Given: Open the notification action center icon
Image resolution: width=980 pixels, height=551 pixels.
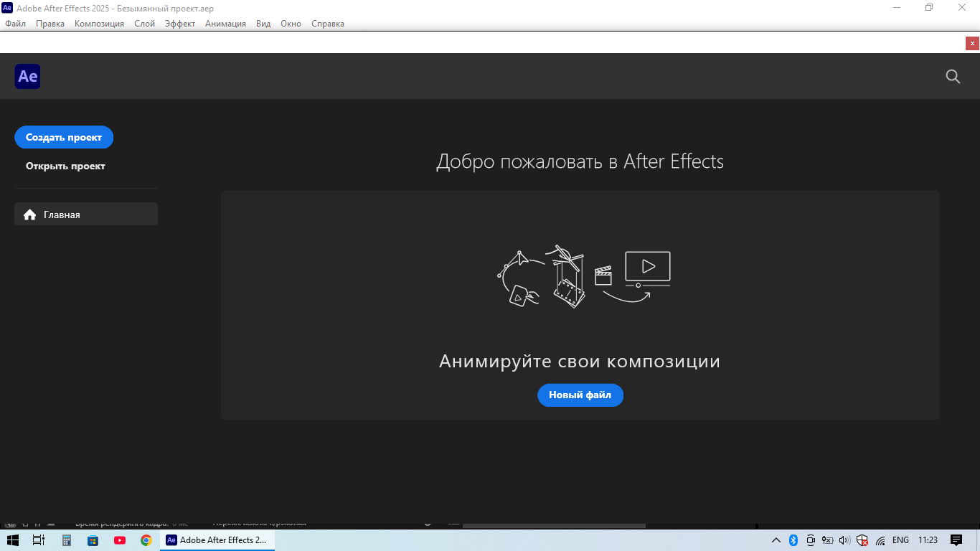Looking at the screenshot, I should click(x=956, y=540).
